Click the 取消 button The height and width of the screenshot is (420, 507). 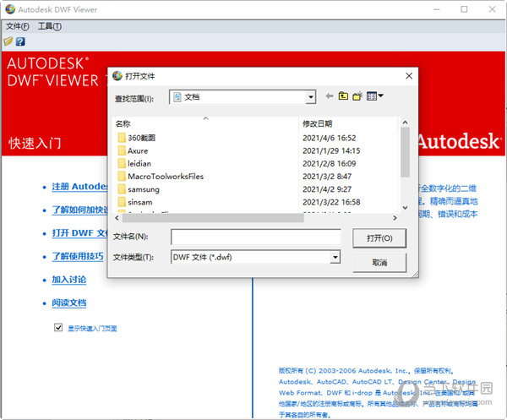[x=379, y=263]
